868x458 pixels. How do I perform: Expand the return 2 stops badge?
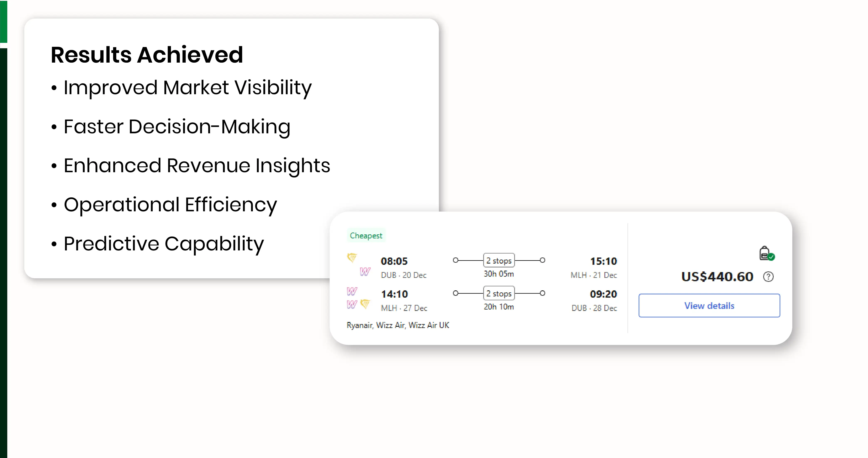(x=499, y=293)
